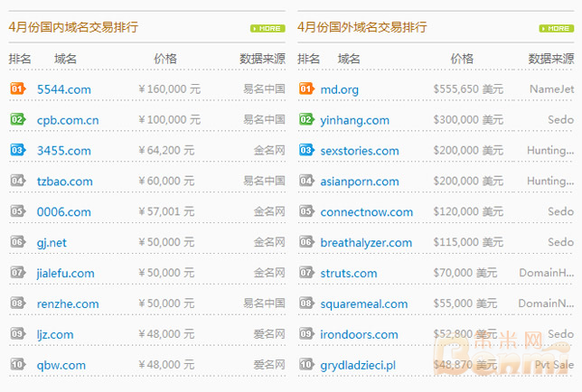Open the irondoors.com domain link
The width and height of the screenshot is (582, 392).
(x=359, y=334)
